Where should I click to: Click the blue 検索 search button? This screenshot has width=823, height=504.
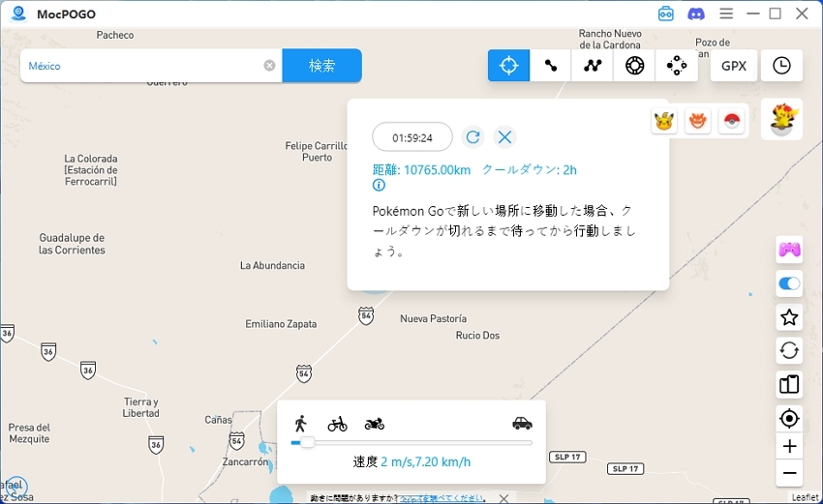coord(321,66)
